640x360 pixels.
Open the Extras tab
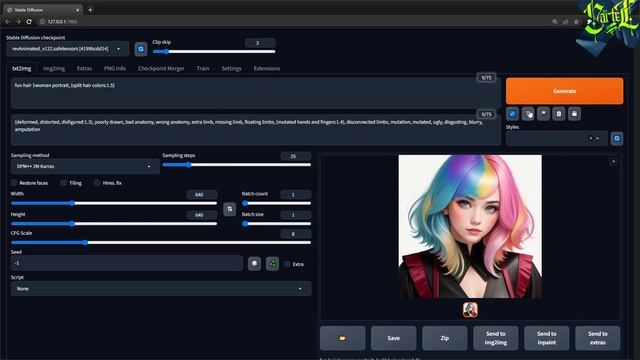point(84,69)
